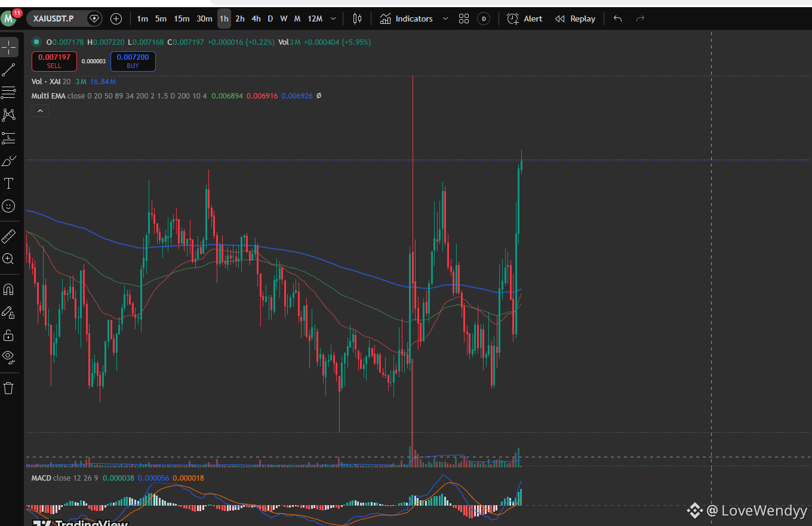Click Multi EMA blue value 0.006926
The width and height of the screenshot is (812, 526).
[297, 96]
